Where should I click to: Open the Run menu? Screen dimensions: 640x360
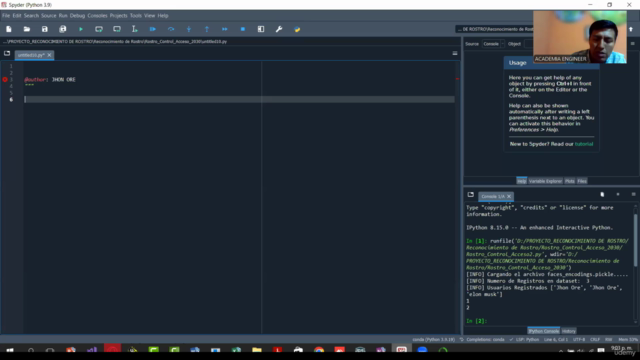pyautogui.click(x=63, y=16)
